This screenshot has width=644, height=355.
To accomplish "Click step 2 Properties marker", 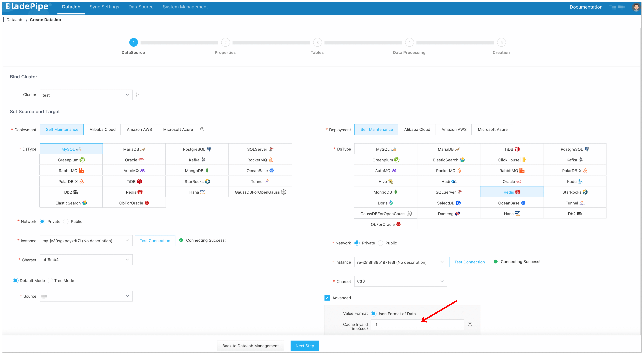I will pos(226,42).
